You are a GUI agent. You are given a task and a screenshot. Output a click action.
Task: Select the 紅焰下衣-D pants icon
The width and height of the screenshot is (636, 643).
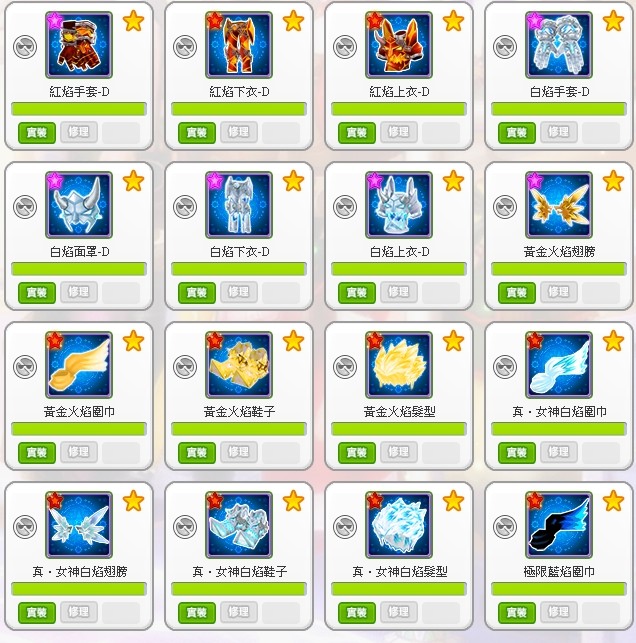(239, 45)
